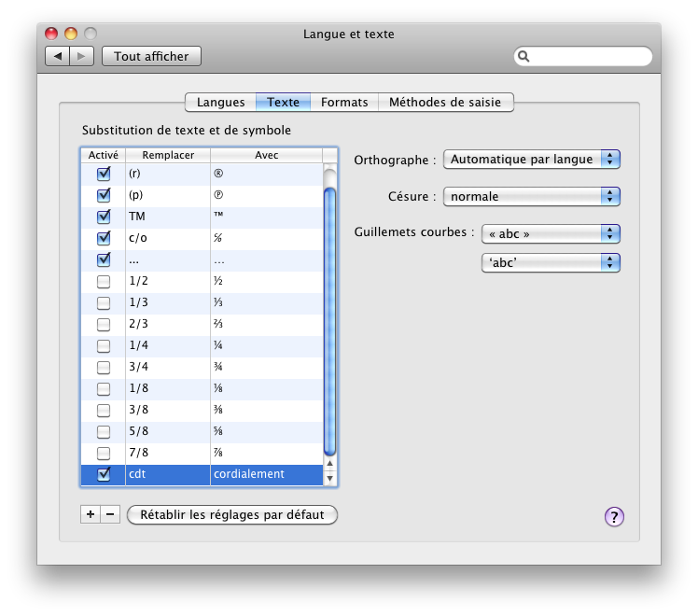The image size is (698, 616).
Task: Click in the search input field
Action: coord(583,57)
